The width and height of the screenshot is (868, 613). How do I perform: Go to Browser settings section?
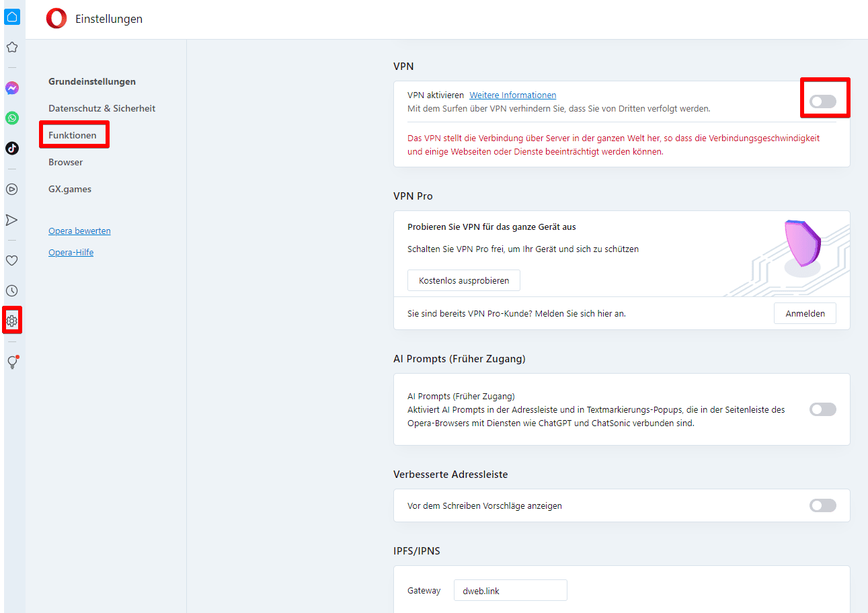tap(66, 162)
